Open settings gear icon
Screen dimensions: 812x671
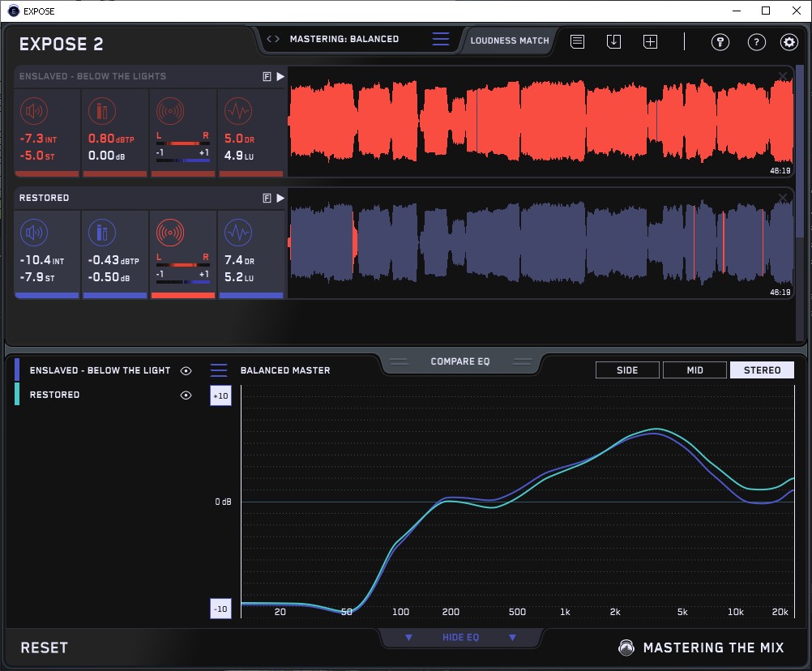click(789, 42)
